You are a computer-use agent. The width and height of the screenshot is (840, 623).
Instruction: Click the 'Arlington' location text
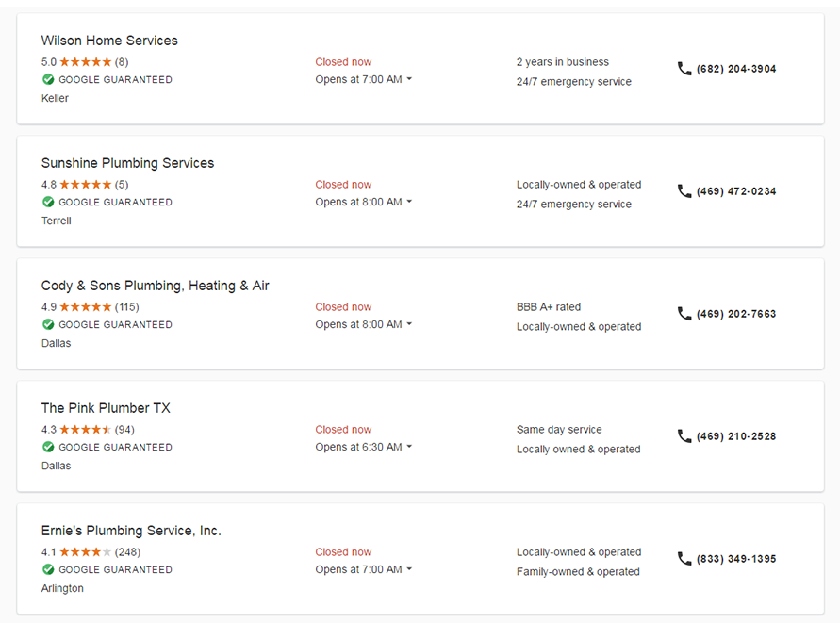62,588
